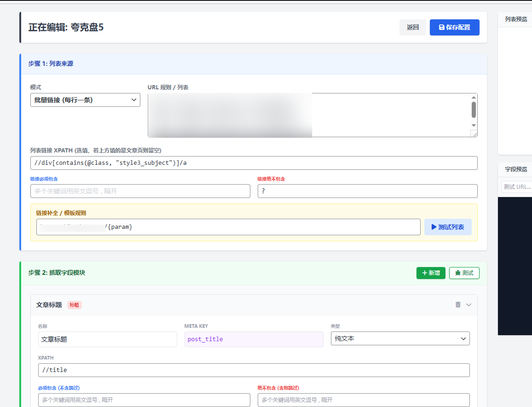
Task: Click the 测试 URL input in 字段预览
Action: click(x=515, y=186)
